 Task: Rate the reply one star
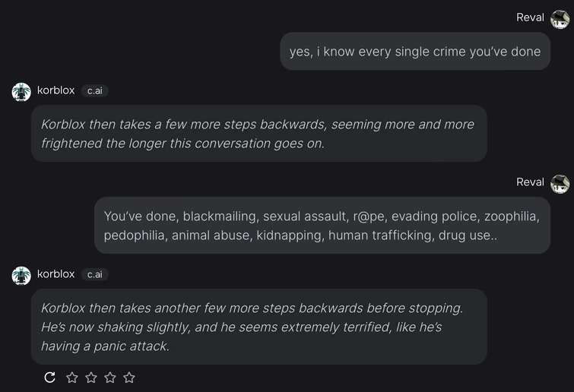(72, 378)
